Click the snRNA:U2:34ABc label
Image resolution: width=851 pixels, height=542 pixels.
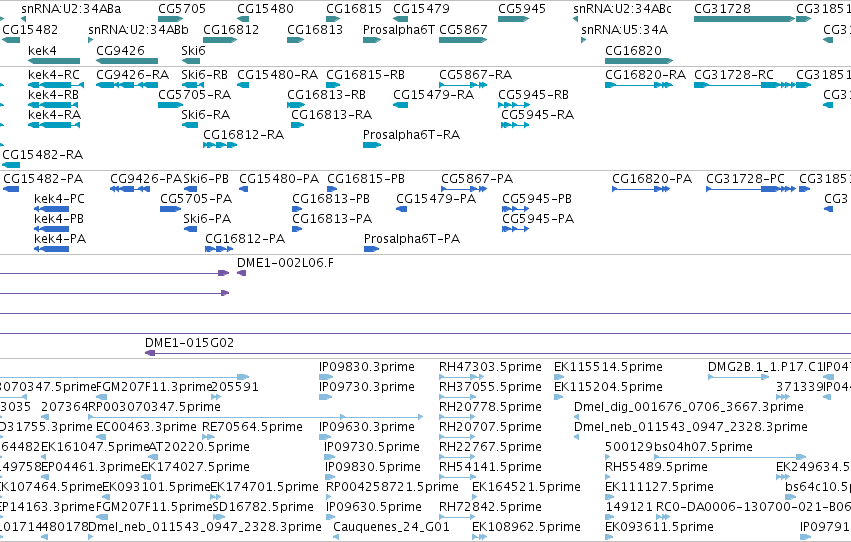(622, 9)
